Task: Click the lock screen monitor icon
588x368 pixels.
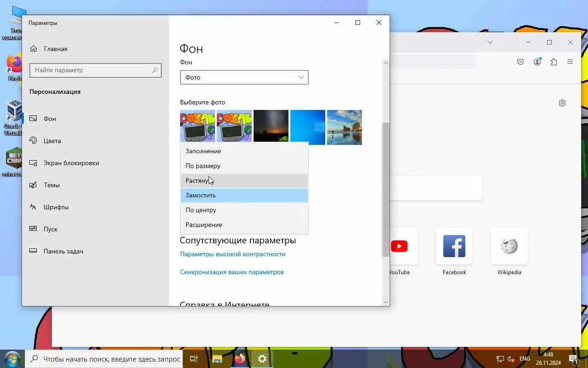Action: tap(33, 163)
